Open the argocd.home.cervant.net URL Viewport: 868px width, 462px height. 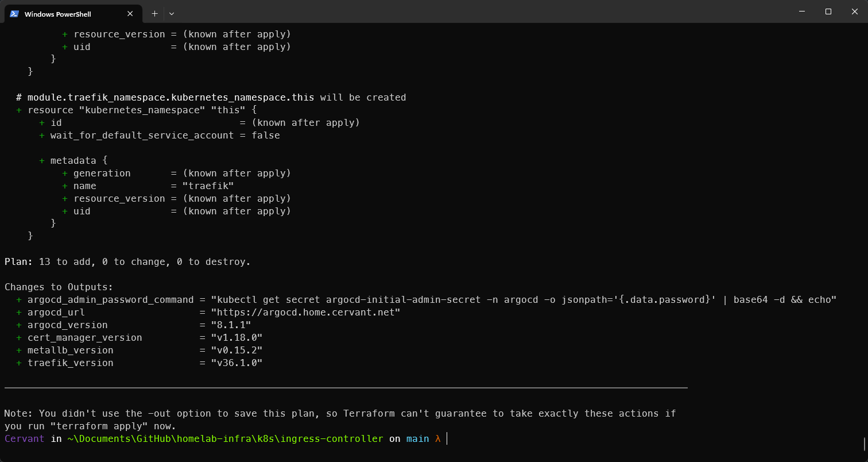click(305, 313)
